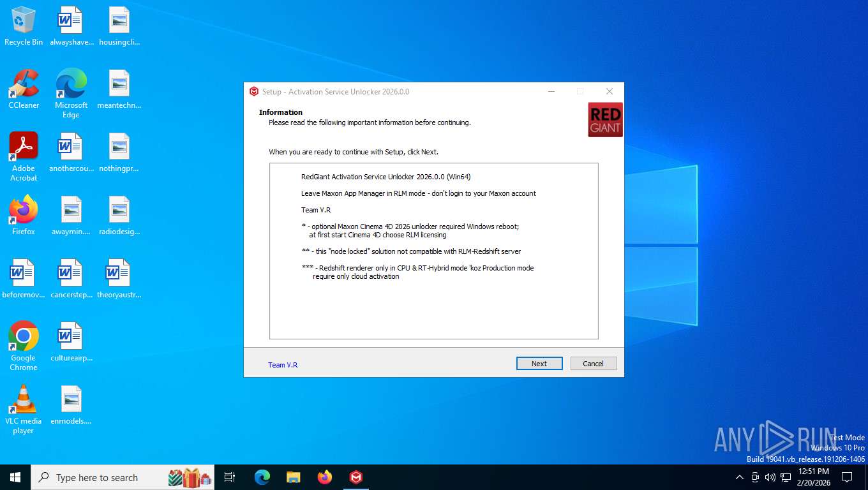Screen dimensions: 868x490
Task: Open File Explorer from the taskbar
Action: [x=294, y=477]
